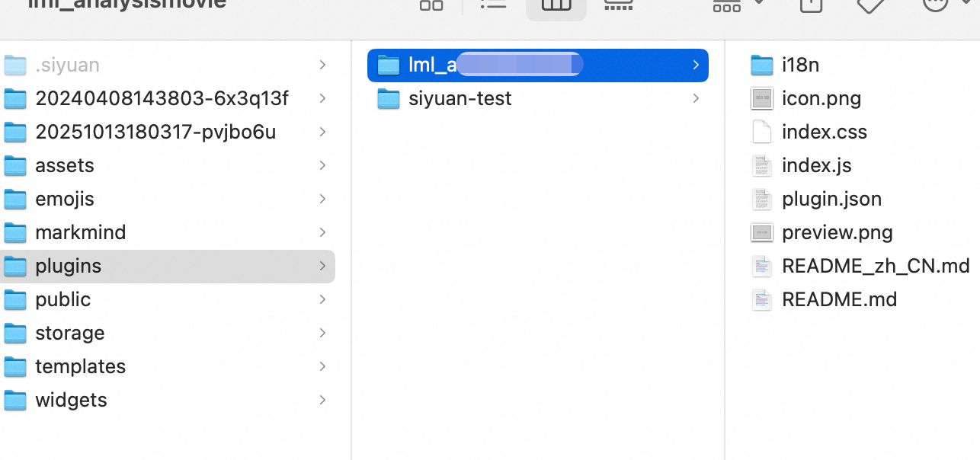
Task: Click the Tags toolbar icon
Action: (x=870, y=5)
